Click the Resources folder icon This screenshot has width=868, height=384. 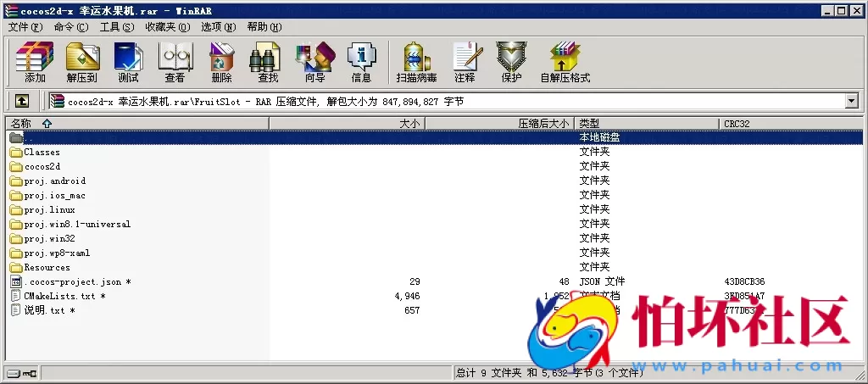[x=15, y=267]
